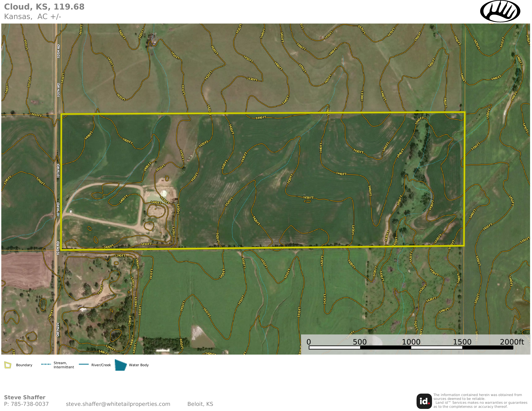Screen dimensions: 532x411
Task: Click the 0 label on scale bar
Action: click(x=309, y=342)
